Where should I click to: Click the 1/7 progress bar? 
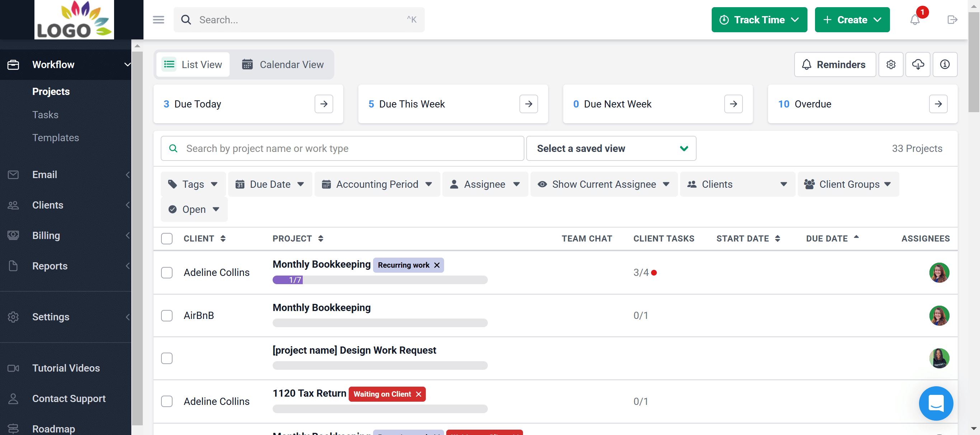pyautogui.click(x=380, y=280)
